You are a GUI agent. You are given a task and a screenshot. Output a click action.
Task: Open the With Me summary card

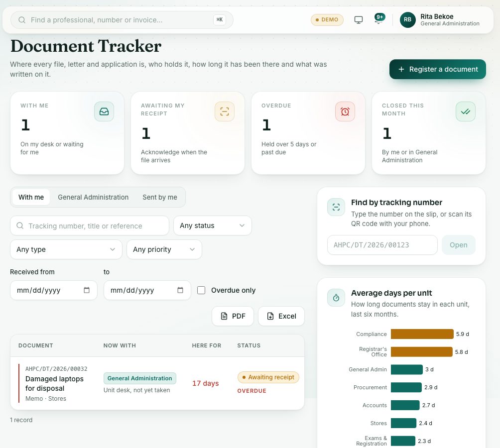67,133
